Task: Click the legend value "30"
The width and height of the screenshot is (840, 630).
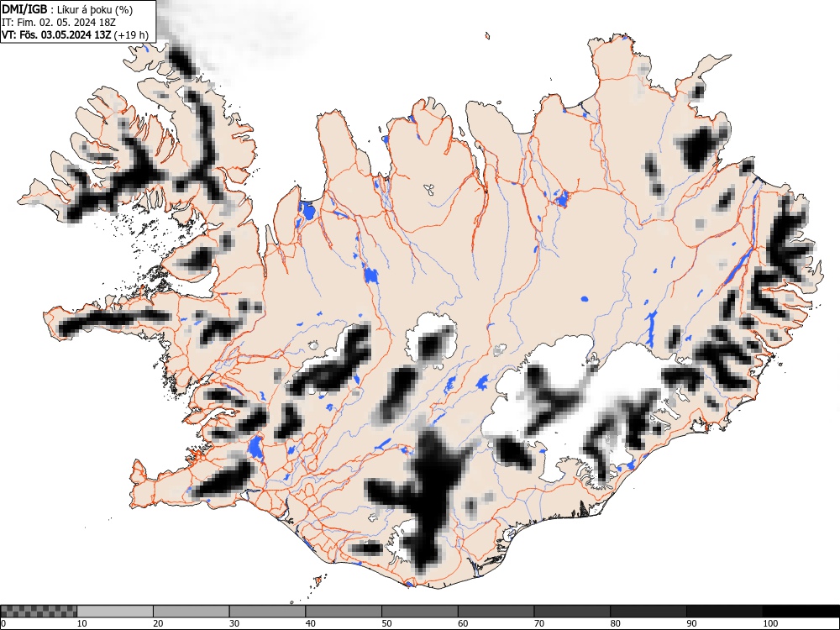Action: (234, 623)
